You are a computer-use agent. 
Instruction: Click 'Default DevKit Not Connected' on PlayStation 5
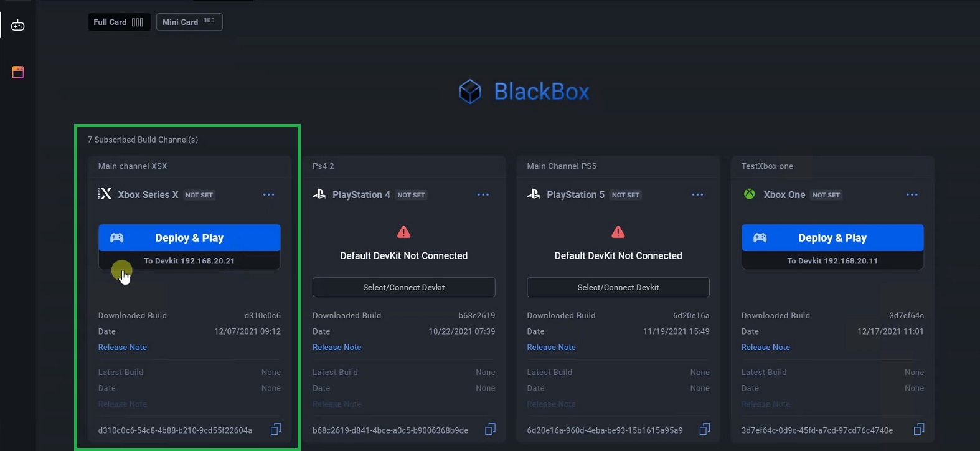[x=618, y=256]
